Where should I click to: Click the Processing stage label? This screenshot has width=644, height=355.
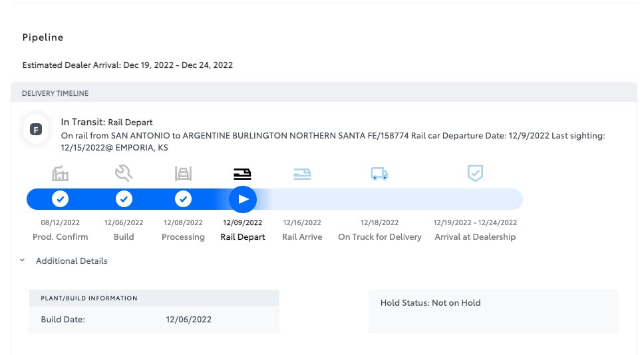[183, 237]
